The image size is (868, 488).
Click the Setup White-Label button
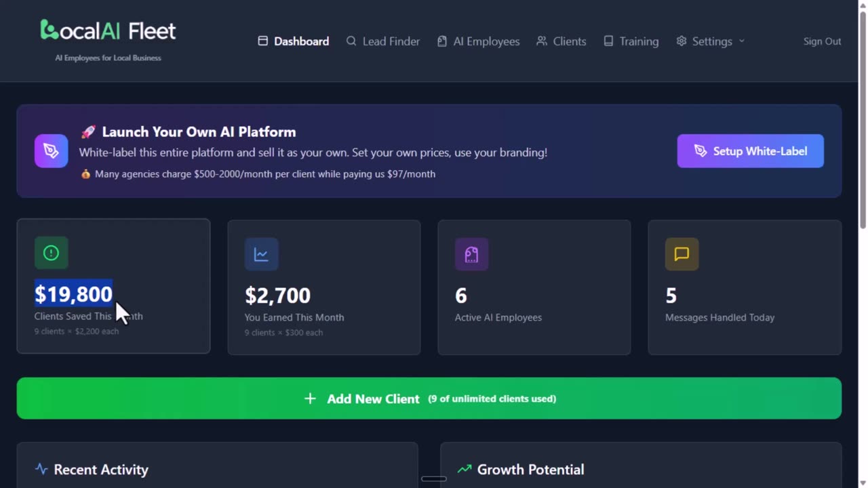pos(750,151)
